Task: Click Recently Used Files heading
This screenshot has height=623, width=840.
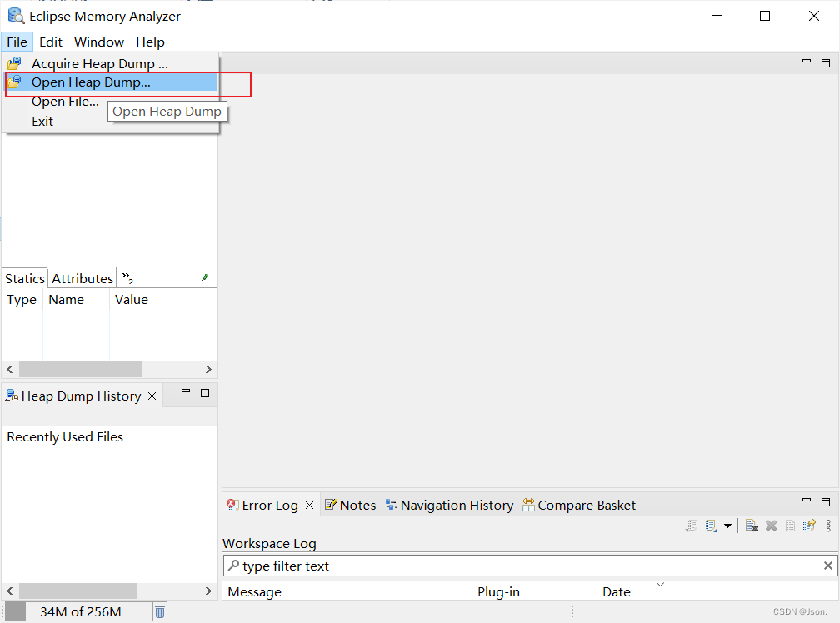Action: pos(65,437)
